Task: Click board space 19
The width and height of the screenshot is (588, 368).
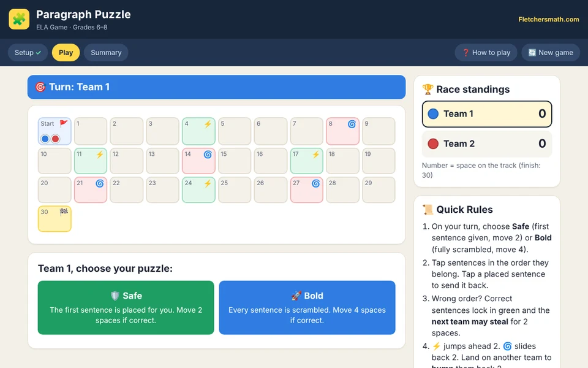Action: (379, 161)
